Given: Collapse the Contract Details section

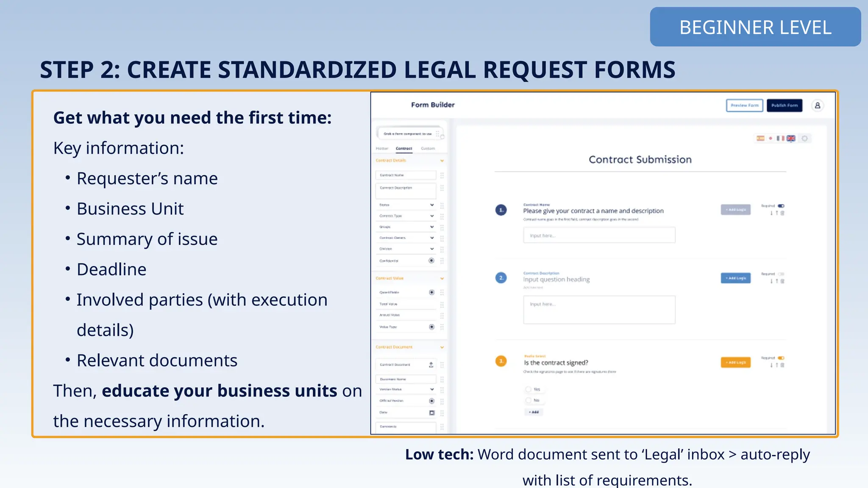Looking at the screenshot, I should click(442, 161).
